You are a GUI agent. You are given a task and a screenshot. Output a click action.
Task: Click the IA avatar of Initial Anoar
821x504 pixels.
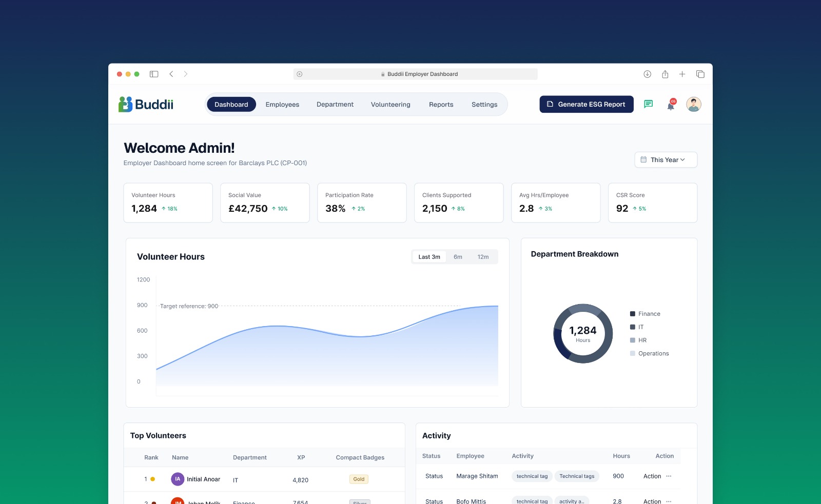click(x=178, y=479)
